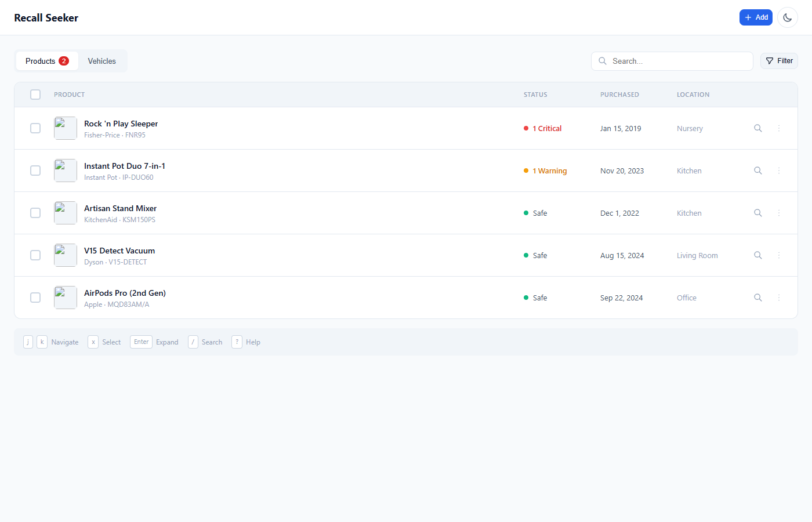Click the PURCHASED column header
Image resolution: width=812 pixels, height=522 pixels.
coord(619,95)
